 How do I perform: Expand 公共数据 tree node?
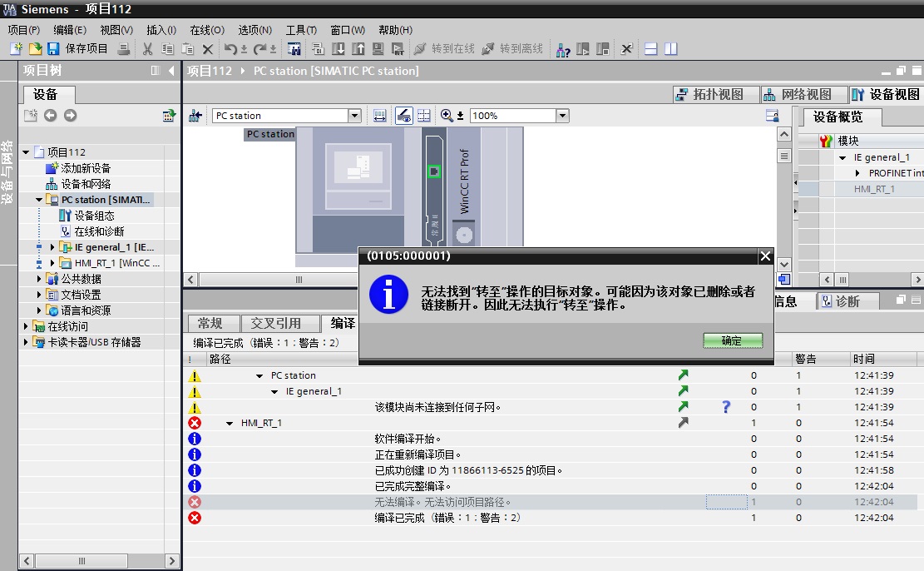click(x=39, y=278)
